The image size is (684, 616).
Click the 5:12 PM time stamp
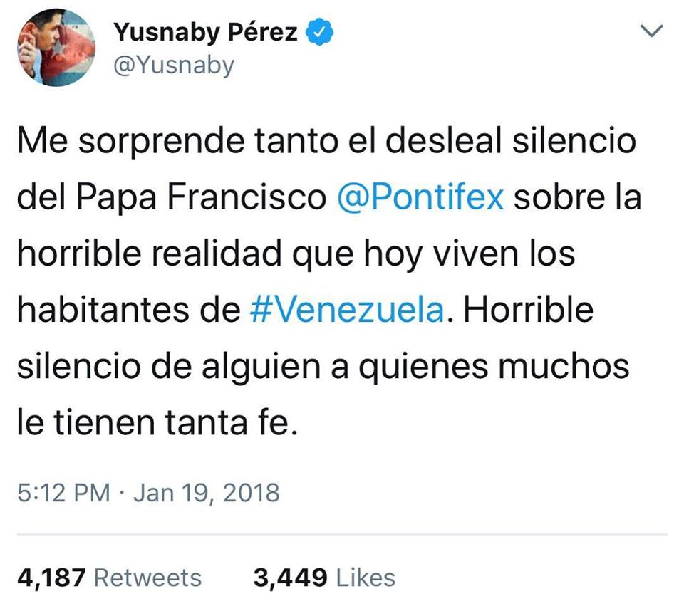63,493
